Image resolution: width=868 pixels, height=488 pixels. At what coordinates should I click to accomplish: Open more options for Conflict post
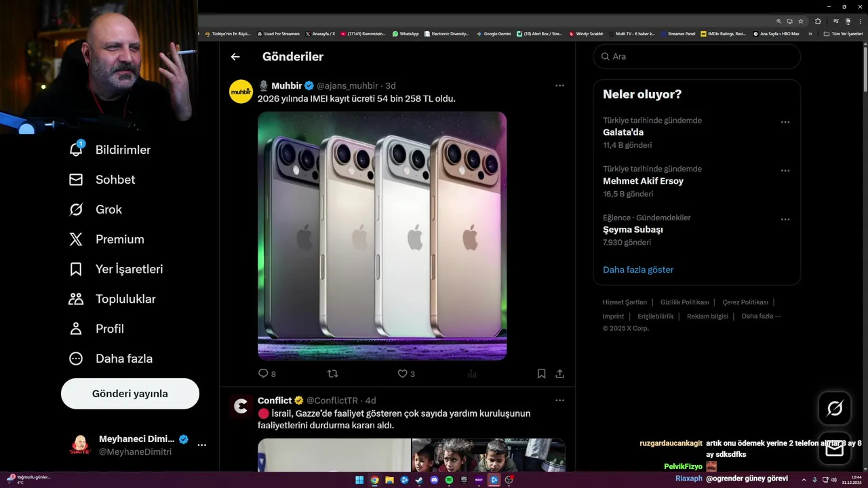tap(559, 400)
